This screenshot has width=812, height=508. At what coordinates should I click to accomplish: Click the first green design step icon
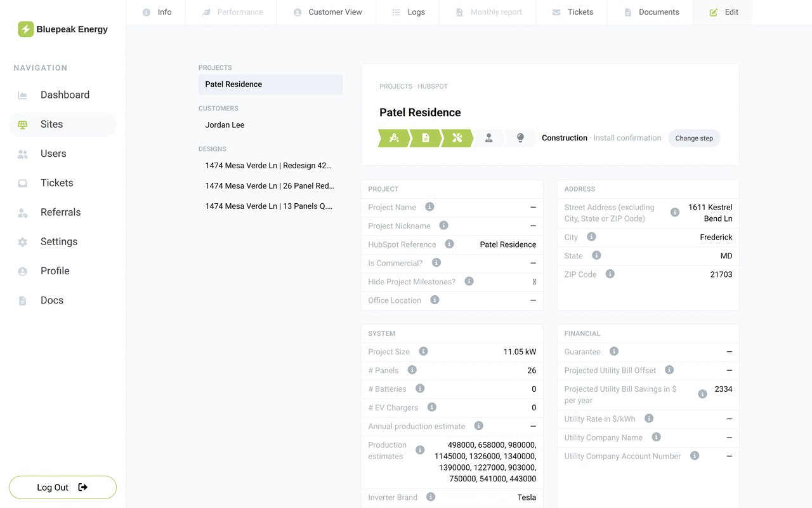394,138
